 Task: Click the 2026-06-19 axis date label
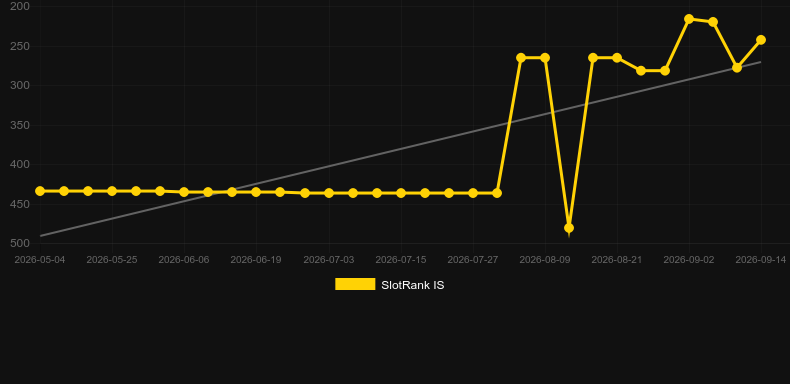click(256, 260)
